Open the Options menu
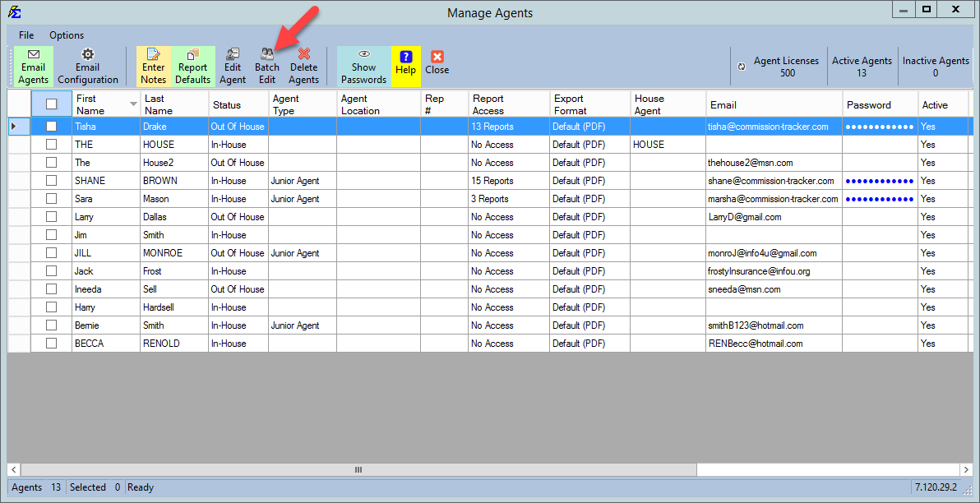The image size is (980, 503). coord(66,35)
